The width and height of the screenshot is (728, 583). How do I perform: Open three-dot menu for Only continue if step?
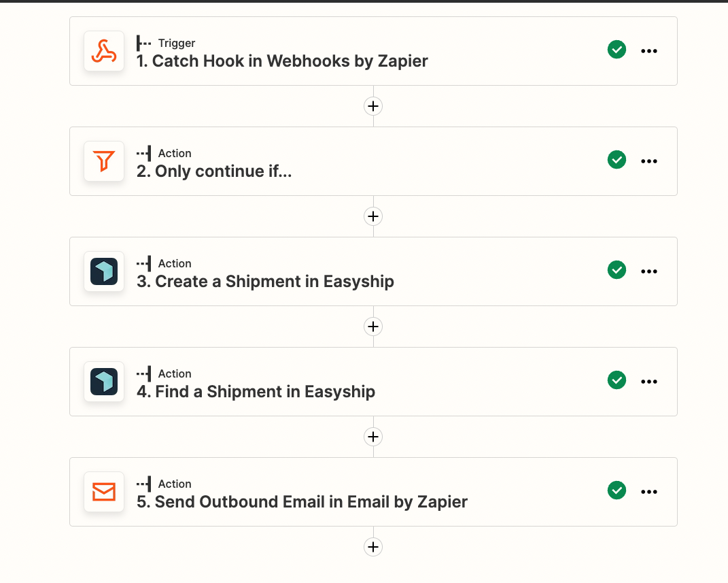649,161
